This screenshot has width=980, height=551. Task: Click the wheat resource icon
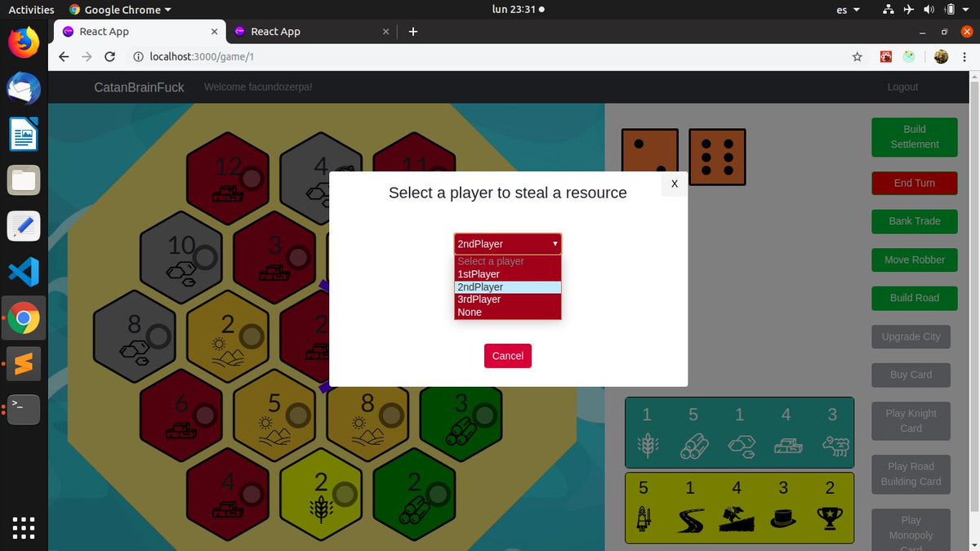tap(647, 446)
